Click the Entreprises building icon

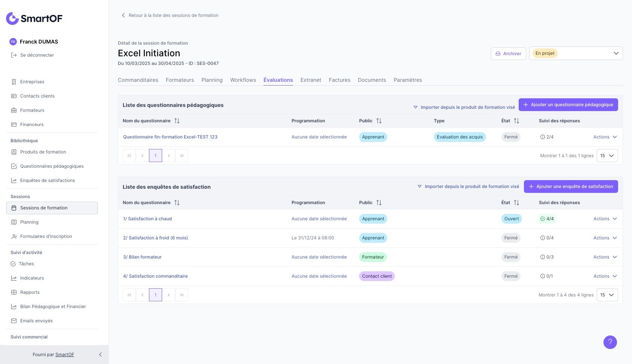pos(14,82)
